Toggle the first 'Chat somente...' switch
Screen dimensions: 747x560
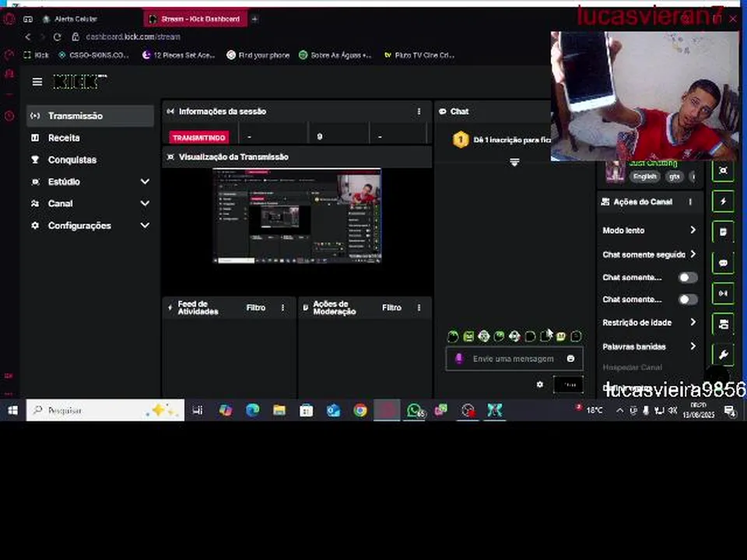coord(688,278)
